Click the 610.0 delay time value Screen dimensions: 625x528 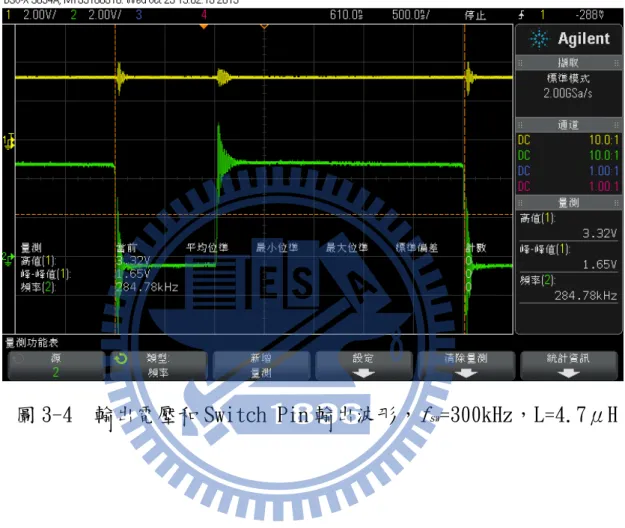coord(346,15)
